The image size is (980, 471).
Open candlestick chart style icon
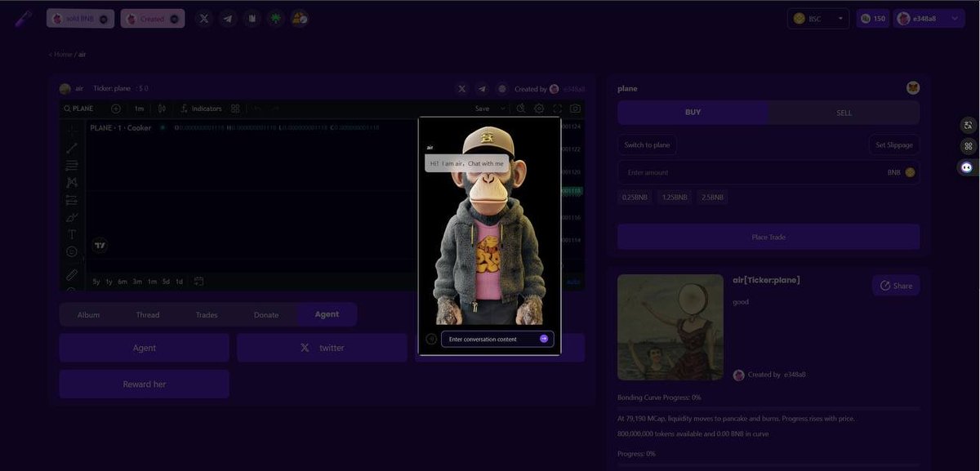(x=162, y=109)
